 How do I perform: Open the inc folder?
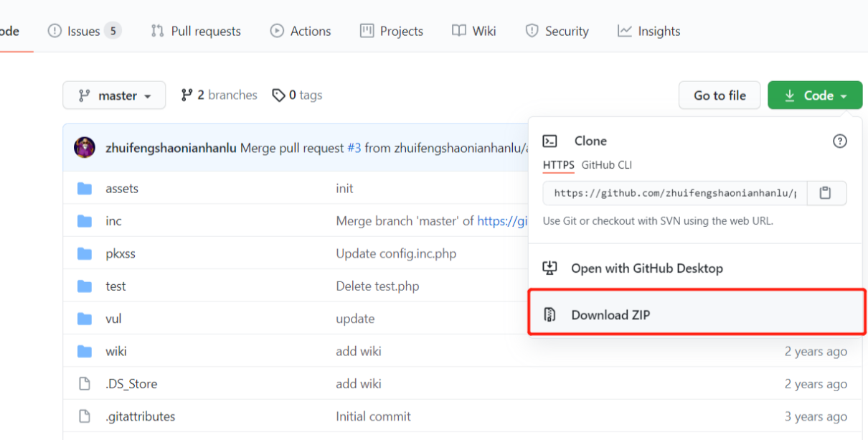click(x=113, y=221)
